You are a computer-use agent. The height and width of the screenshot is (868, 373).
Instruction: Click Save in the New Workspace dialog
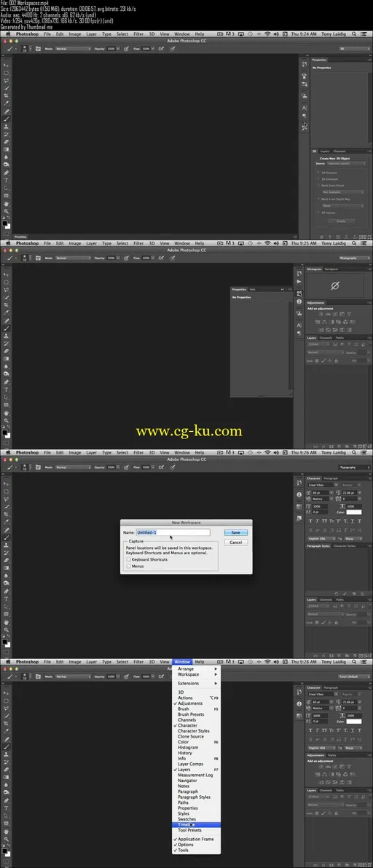tap(236, 532)
